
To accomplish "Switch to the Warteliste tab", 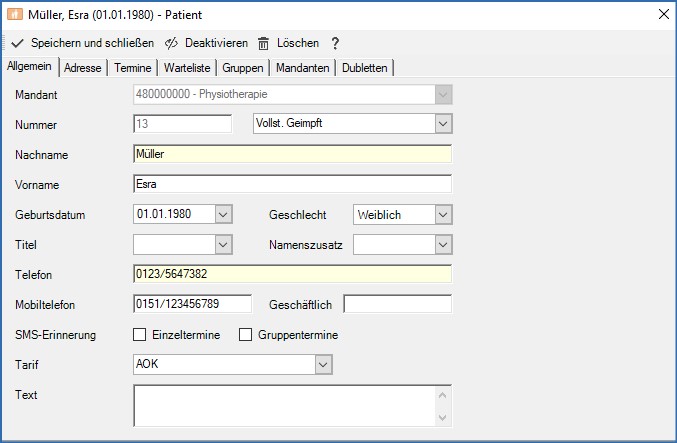I will (x=187, y=68).
